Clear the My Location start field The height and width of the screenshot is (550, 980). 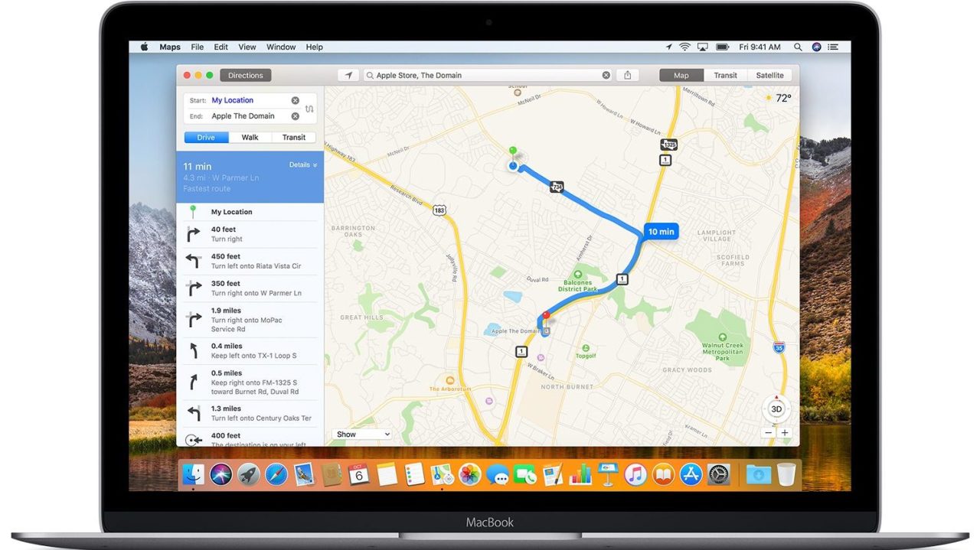(295, 100)
